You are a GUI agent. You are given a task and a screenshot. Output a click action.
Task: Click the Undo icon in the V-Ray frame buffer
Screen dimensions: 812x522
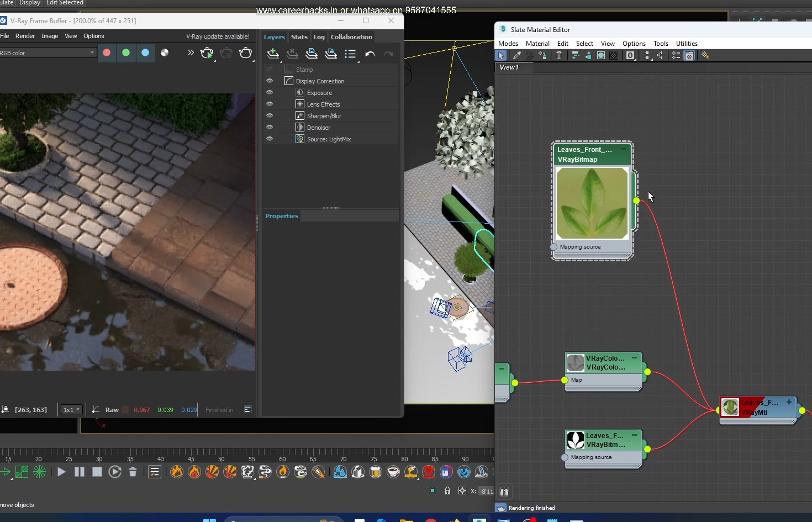tap(370, 54)
